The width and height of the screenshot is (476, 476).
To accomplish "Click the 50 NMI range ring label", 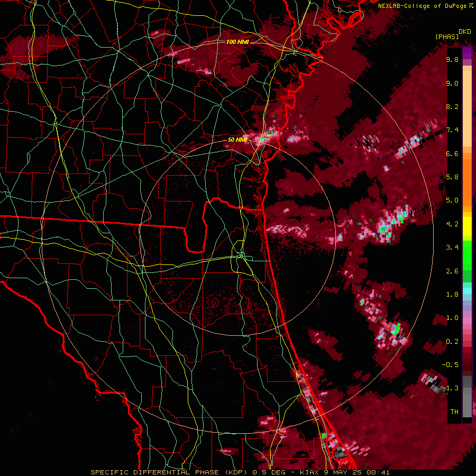I will click(237, 140).
